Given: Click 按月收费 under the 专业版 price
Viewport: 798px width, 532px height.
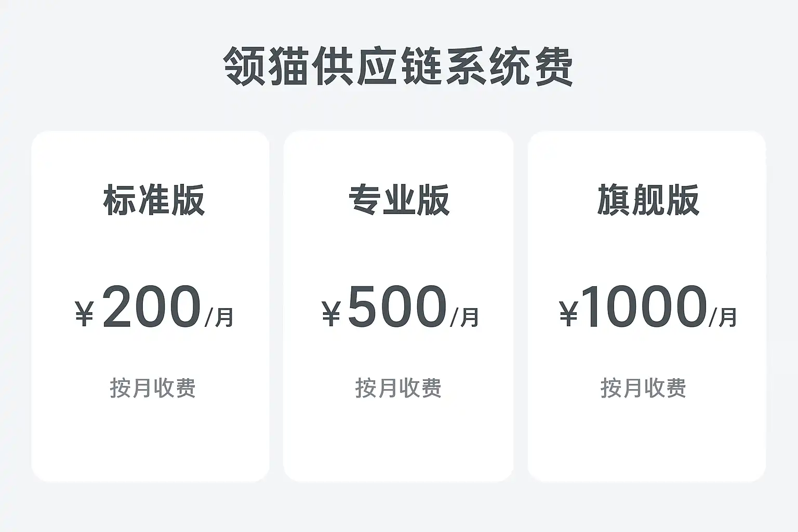Looking at the screenshot, I should [398, 388].
